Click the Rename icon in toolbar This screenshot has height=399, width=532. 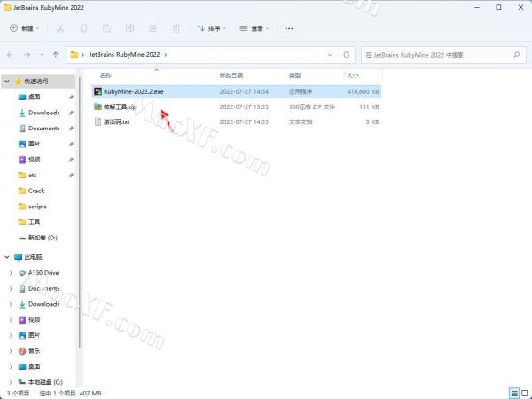point(129,28)
